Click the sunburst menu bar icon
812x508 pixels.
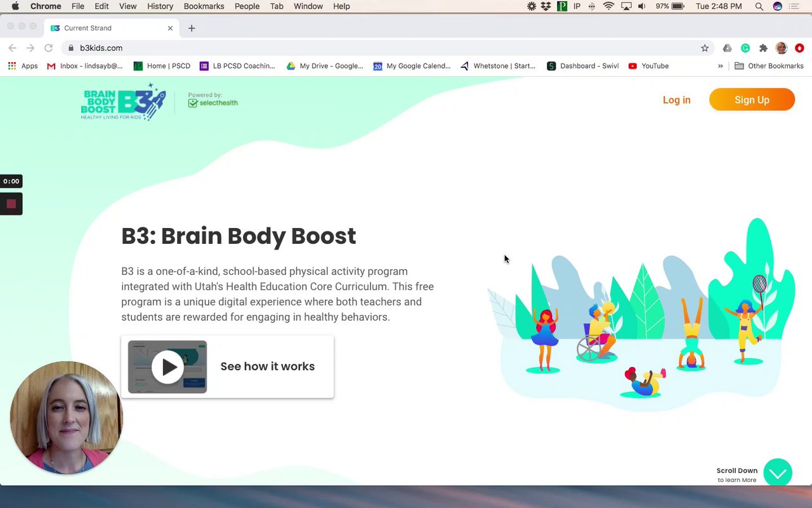532,6
